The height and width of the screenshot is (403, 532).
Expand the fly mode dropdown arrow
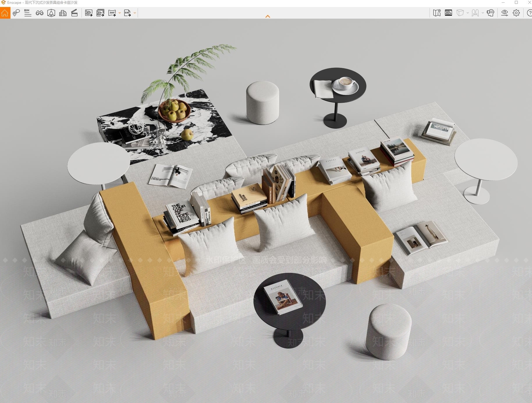(483, 13)
